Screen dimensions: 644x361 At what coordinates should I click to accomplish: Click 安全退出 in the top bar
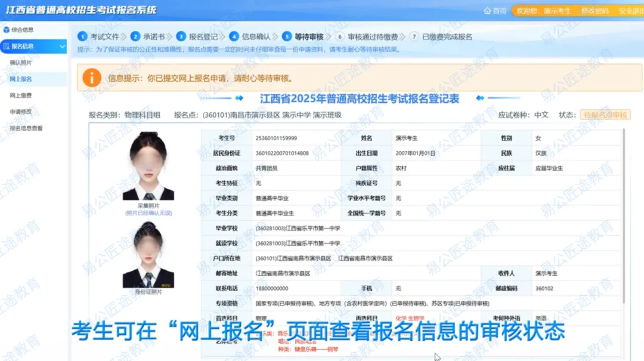(631, 11)
